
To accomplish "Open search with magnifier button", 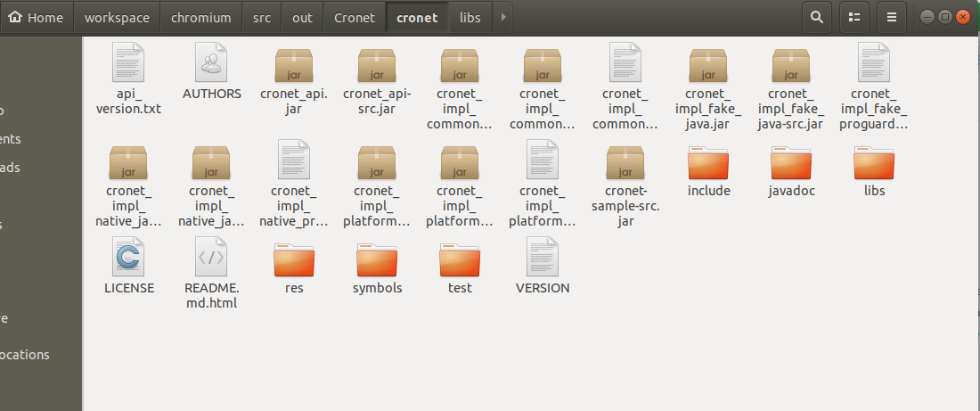I will tap(816, 18).
